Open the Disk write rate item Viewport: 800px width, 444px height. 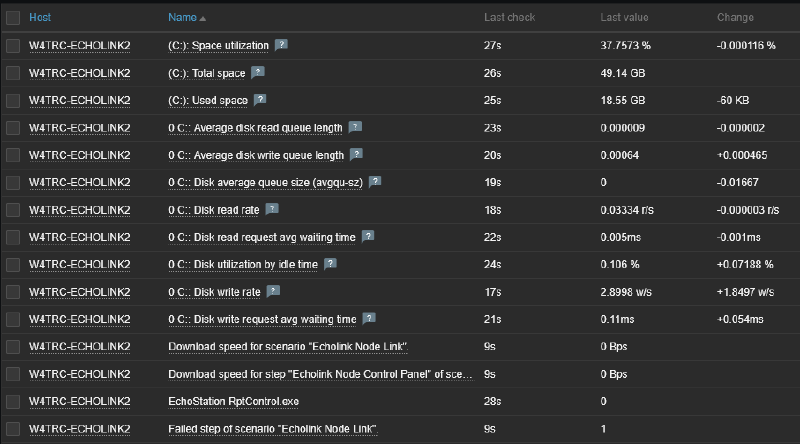tap(214, 292)
